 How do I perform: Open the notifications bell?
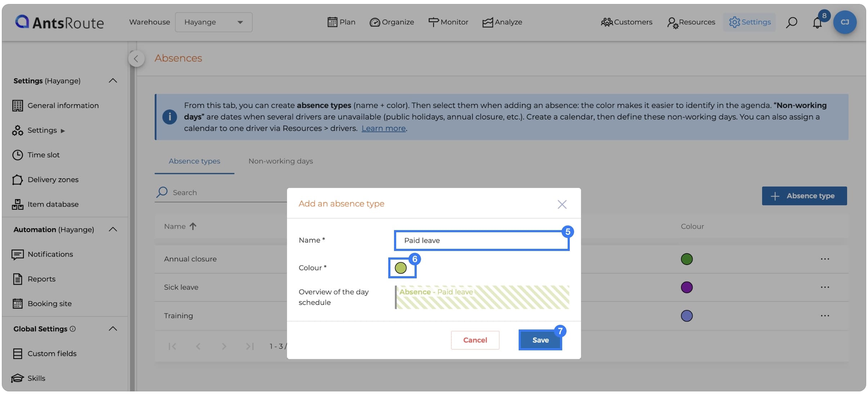click(817, 23)
